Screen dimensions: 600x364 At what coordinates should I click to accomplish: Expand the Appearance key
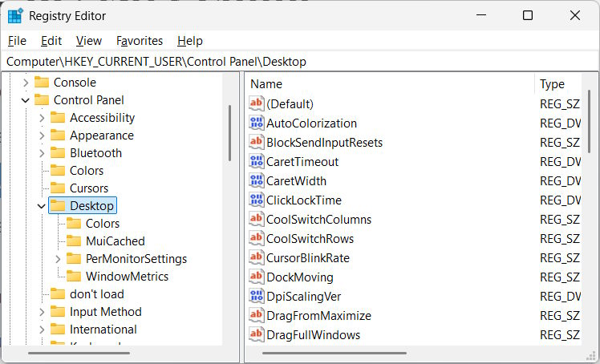pyautogui.click(x=42, y=135)
